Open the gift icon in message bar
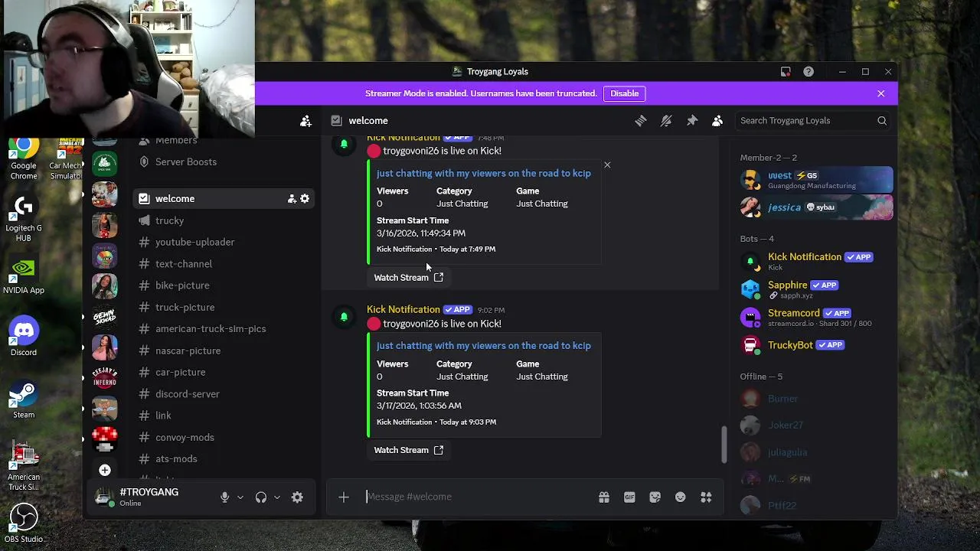 coord(604,497)
